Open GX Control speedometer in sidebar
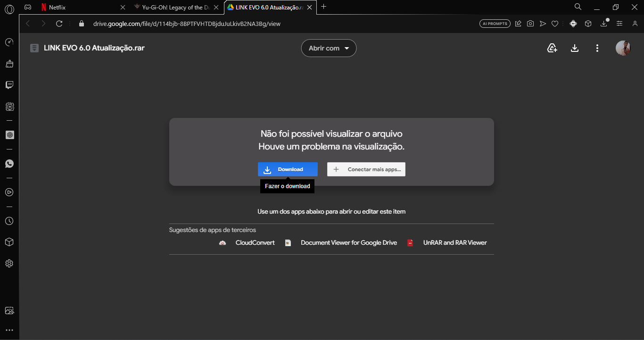644x340 pixels. pyautogui.click(x=9, y=42)
